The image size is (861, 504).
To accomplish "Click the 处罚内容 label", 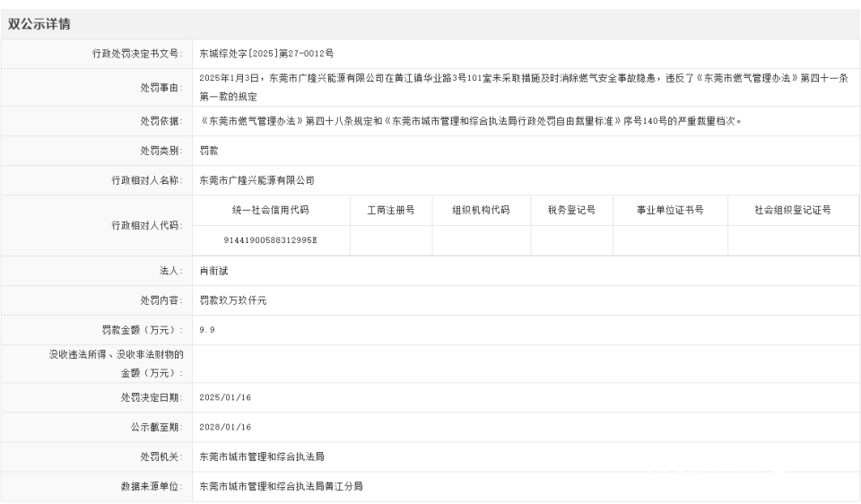I will click(x=161, y=300).
